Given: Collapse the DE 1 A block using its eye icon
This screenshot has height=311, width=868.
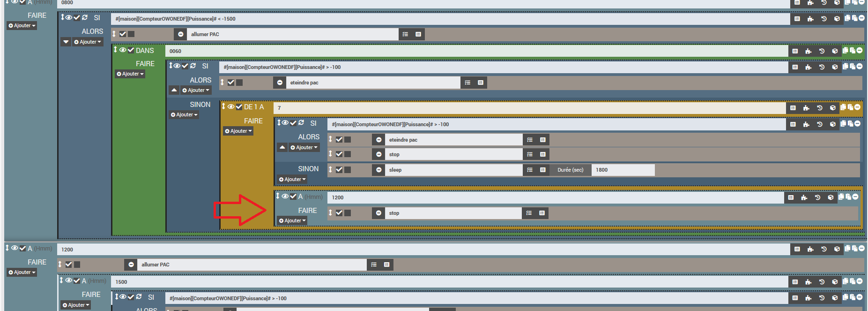Looking at the screenshot, I should tap(231, 106).
